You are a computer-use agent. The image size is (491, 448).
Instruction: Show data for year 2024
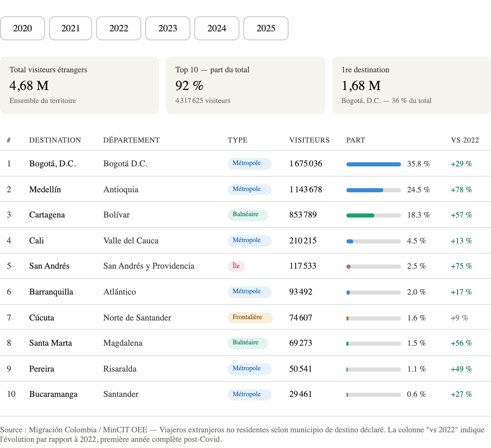pos(217,28)
